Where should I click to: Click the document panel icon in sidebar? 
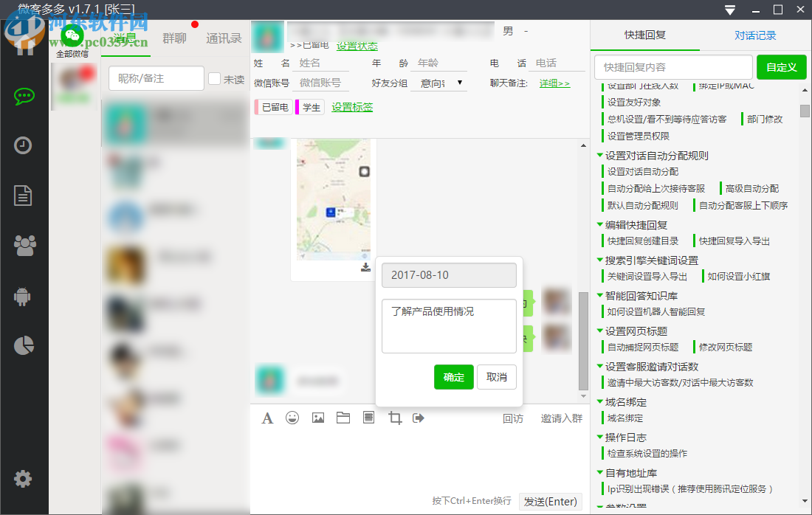click(x=24, y=196)
